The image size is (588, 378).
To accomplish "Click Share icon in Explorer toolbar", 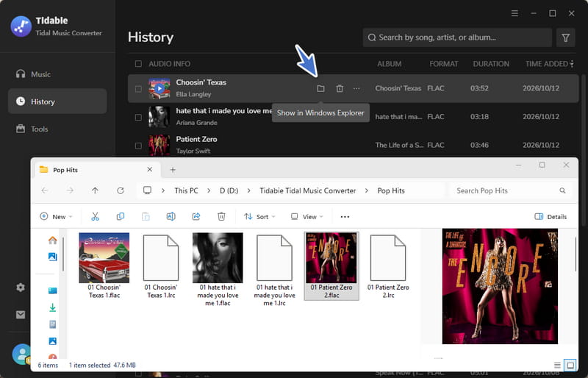I will (x=196, y=217).
